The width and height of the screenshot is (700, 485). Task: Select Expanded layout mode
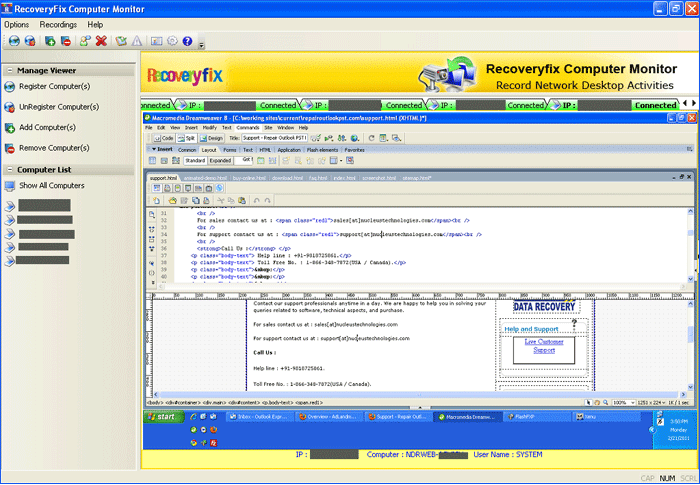[220, 161]
